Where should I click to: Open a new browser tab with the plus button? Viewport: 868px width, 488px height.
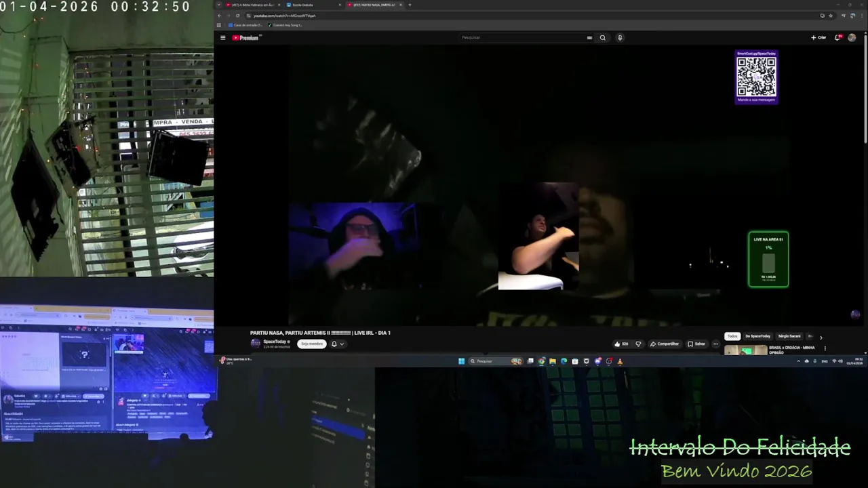[x=410, y=5]
